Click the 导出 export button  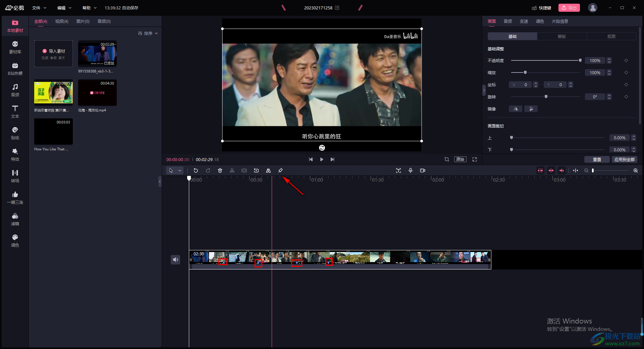pyautogui.click(x=569, y=8)
